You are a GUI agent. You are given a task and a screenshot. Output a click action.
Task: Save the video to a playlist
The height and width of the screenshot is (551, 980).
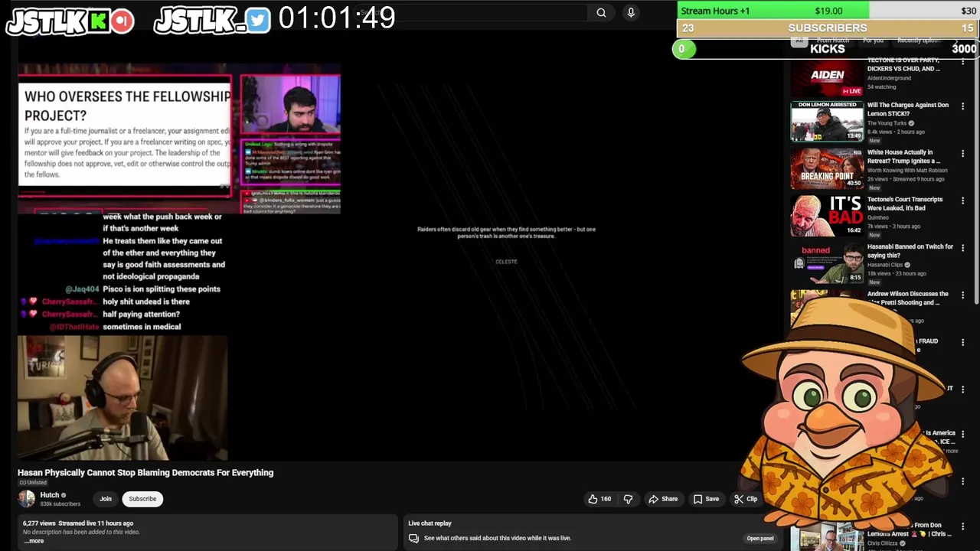[x=706, y=499]
